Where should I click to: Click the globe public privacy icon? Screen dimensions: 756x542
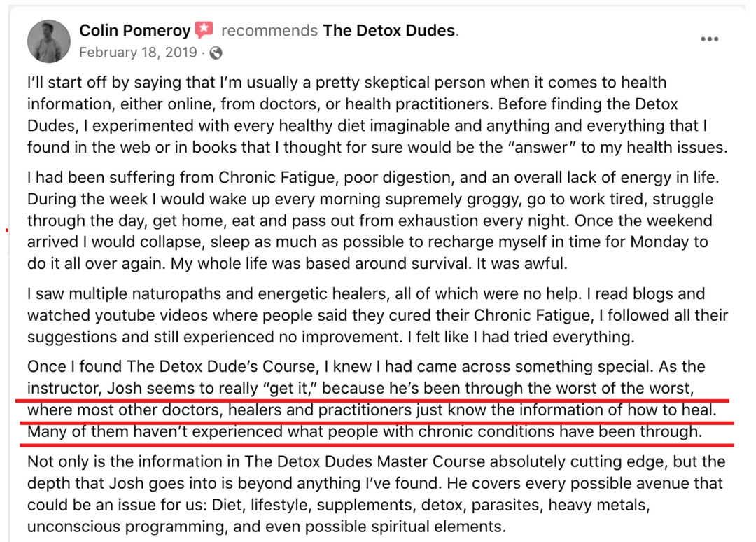pyautogui.click(x=216, y=53)
